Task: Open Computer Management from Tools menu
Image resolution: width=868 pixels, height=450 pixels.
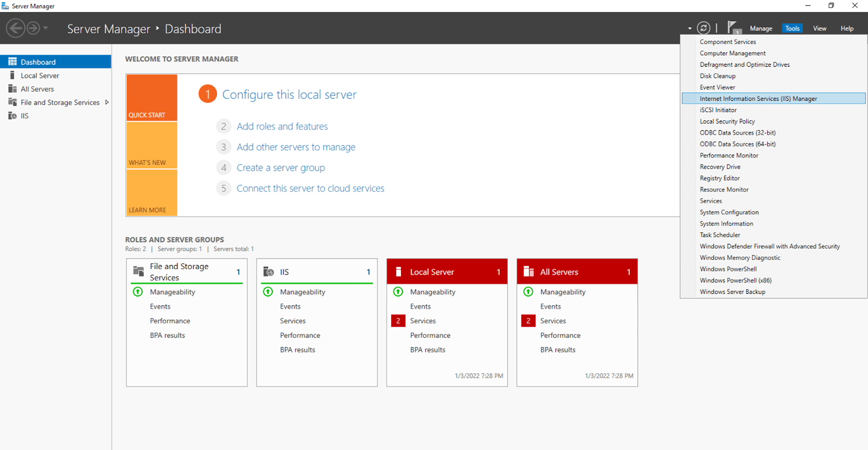Action: 774,53
